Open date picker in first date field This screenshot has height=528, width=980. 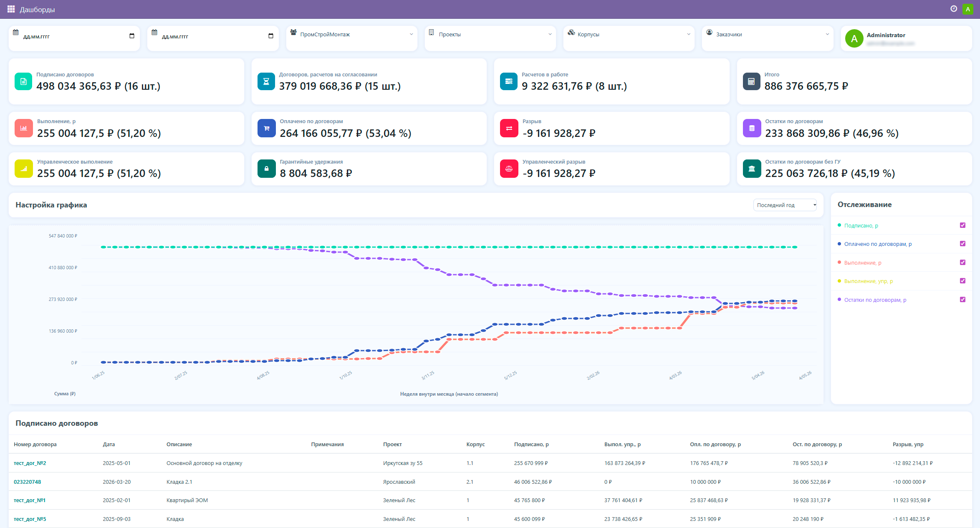click(x=132, y=36)
